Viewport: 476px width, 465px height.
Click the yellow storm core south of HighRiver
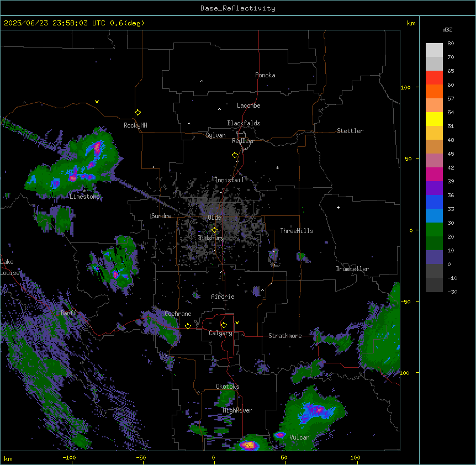point(249,445)
